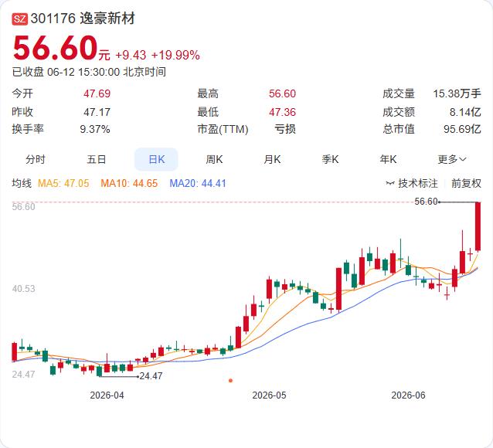Screen dimensions: 493x448
Task: Click the 技术标注 annotation icon
Action: (x=390, y=183)
